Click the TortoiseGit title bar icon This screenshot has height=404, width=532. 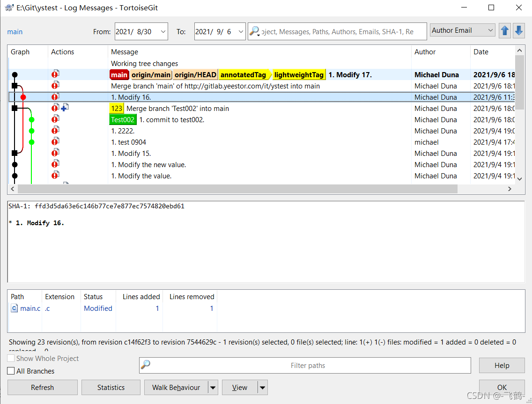(x=9, y=7)
